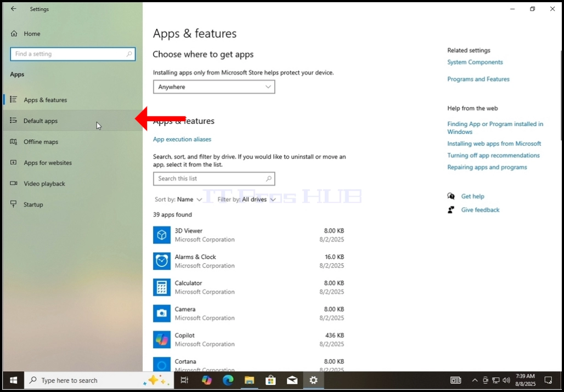
Task: Launch Copilot from the taskbar
Action: click(207, 380)
